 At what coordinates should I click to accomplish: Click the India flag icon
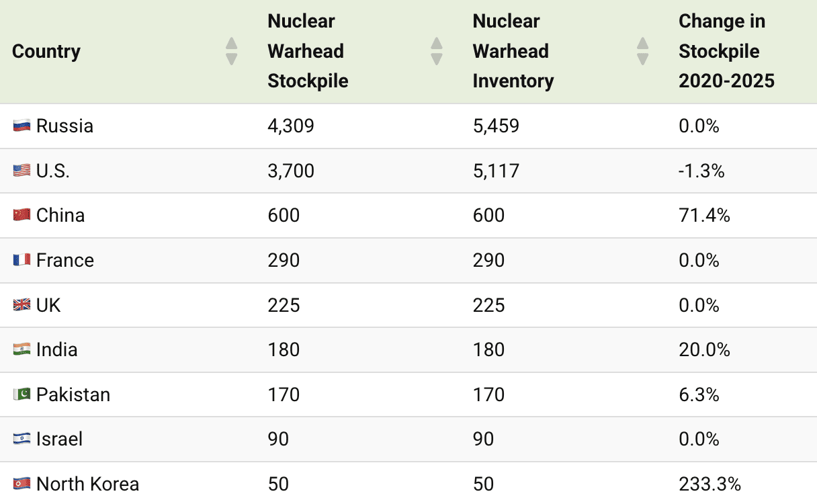click(x=21, y=349)
